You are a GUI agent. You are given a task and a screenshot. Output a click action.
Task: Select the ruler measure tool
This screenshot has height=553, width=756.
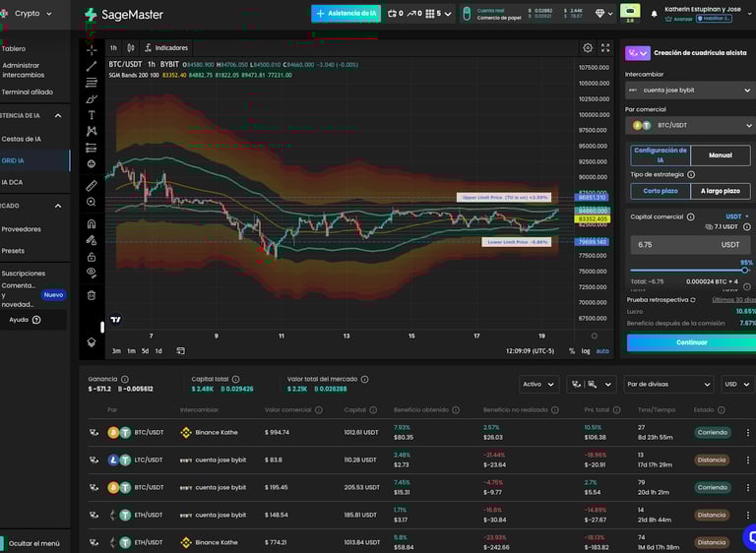[92, 186]
